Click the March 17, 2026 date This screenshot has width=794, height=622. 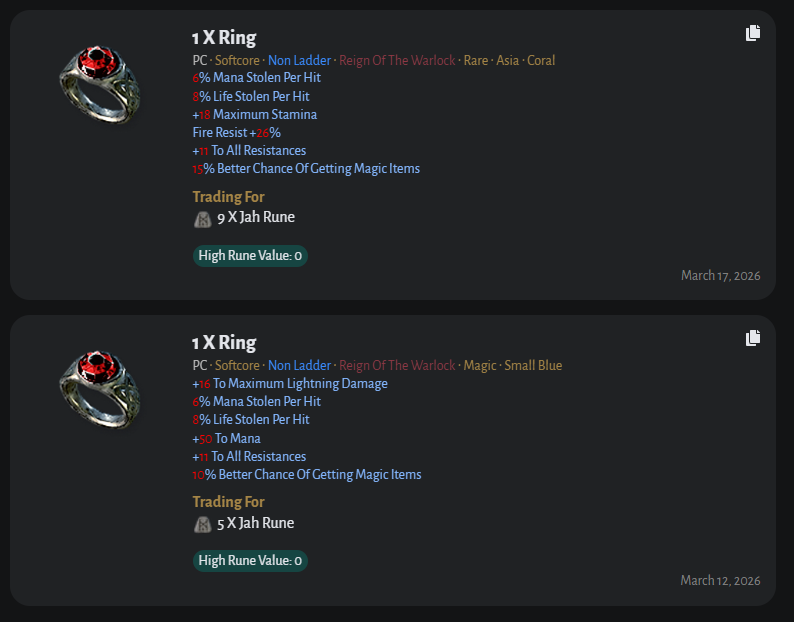click(720, 275)
